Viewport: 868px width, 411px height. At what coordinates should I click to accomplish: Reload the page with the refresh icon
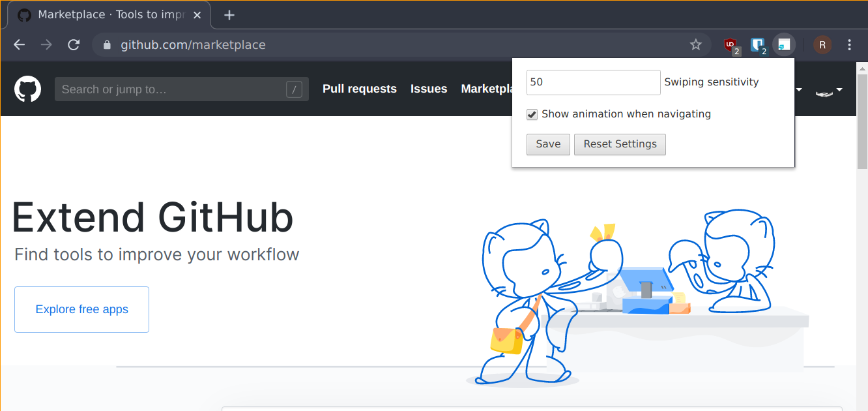[x=74, y=44]
